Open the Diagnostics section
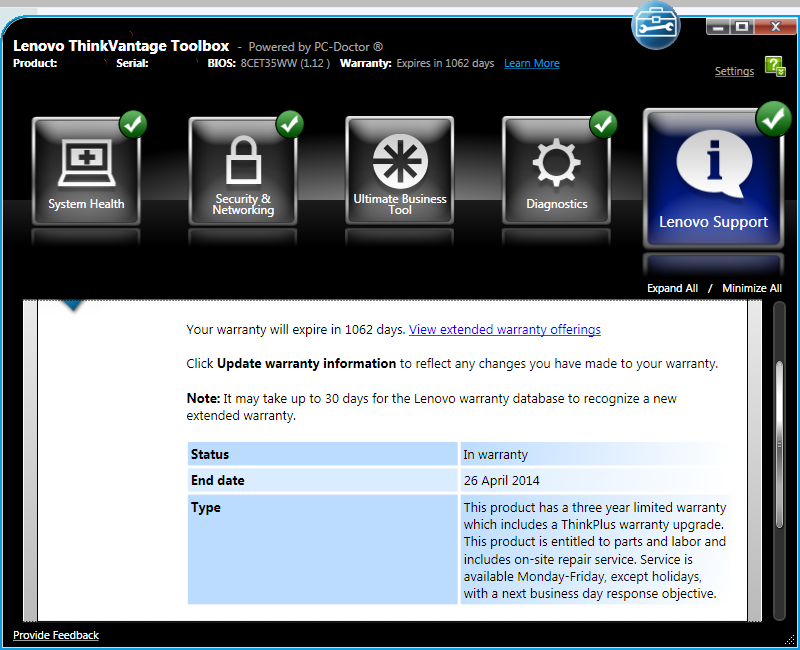The height and width of the screenshot is (650, 800). [x=556, y=171]
